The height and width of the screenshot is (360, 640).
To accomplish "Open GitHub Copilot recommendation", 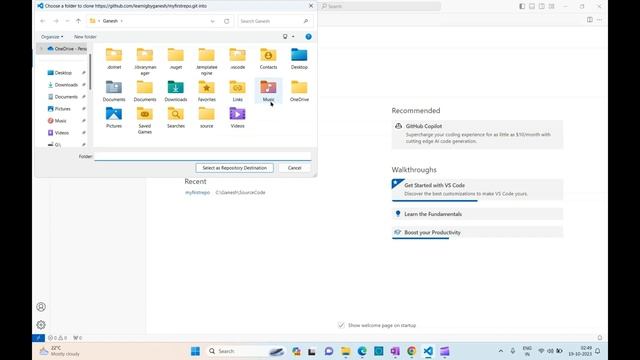I will [x=477, y=134].
